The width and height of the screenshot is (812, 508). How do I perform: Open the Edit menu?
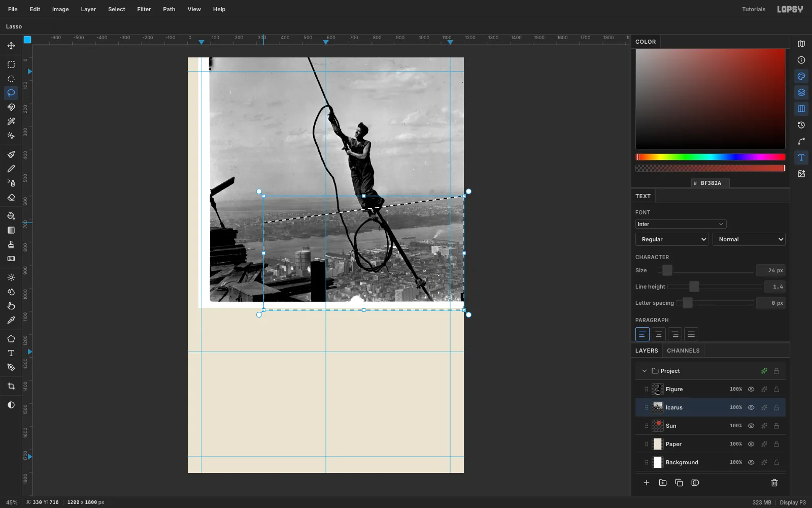tap(35, 9)
